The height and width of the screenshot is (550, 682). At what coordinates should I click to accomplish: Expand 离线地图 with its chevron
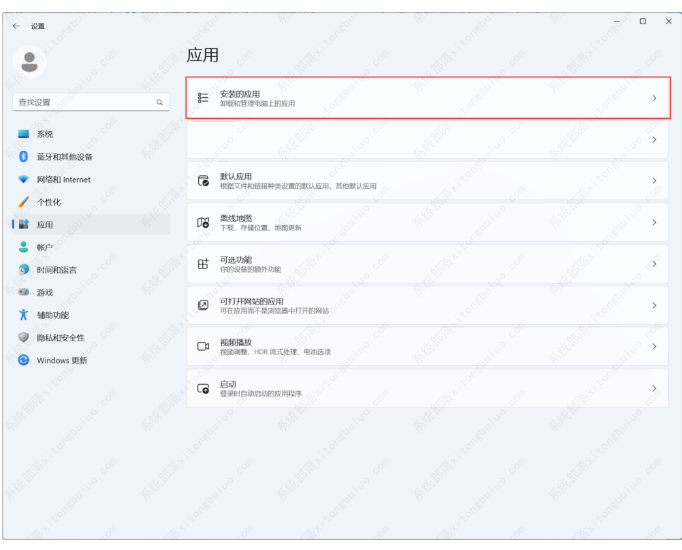pos(654,223)
